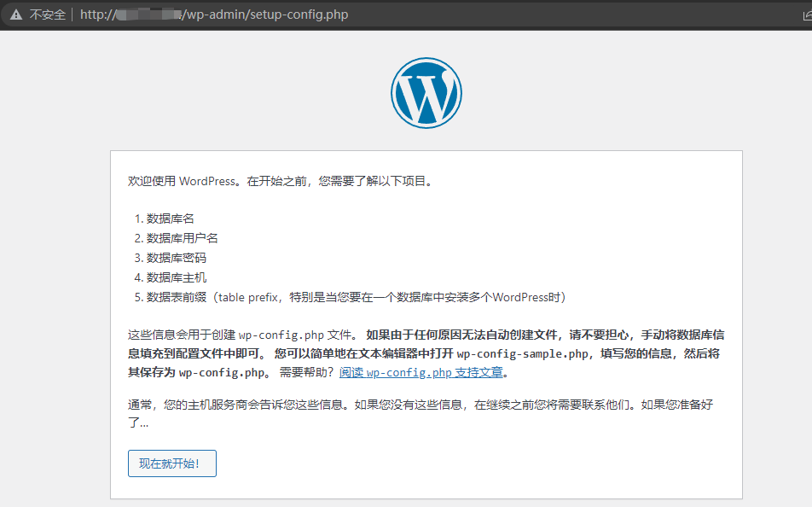Click paragraph starting 通常，您的主机服务商
The width and height of the screenshot is (812, 507).
420,414
